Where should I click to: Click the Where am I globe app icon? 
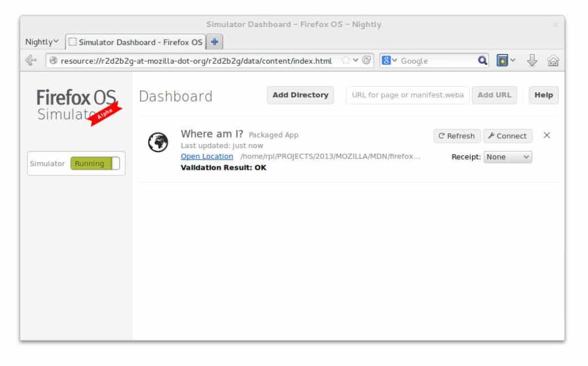point(158,142)
